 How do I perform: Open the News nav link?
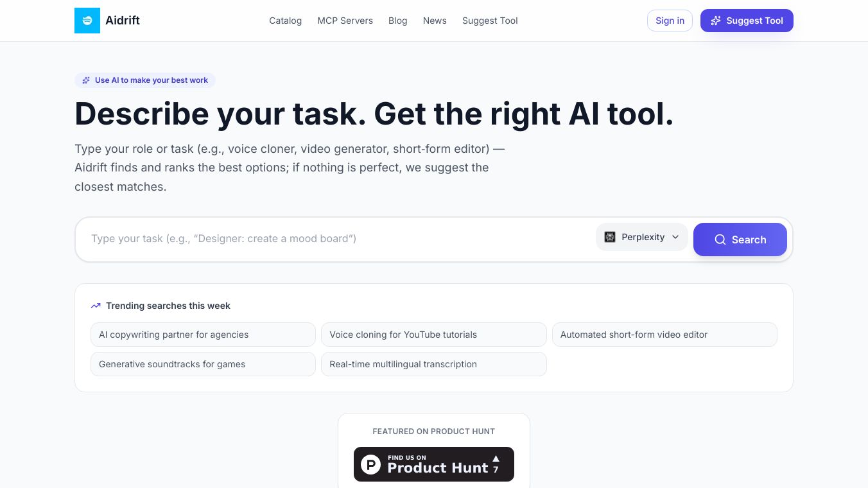click(x=435, y=21)
